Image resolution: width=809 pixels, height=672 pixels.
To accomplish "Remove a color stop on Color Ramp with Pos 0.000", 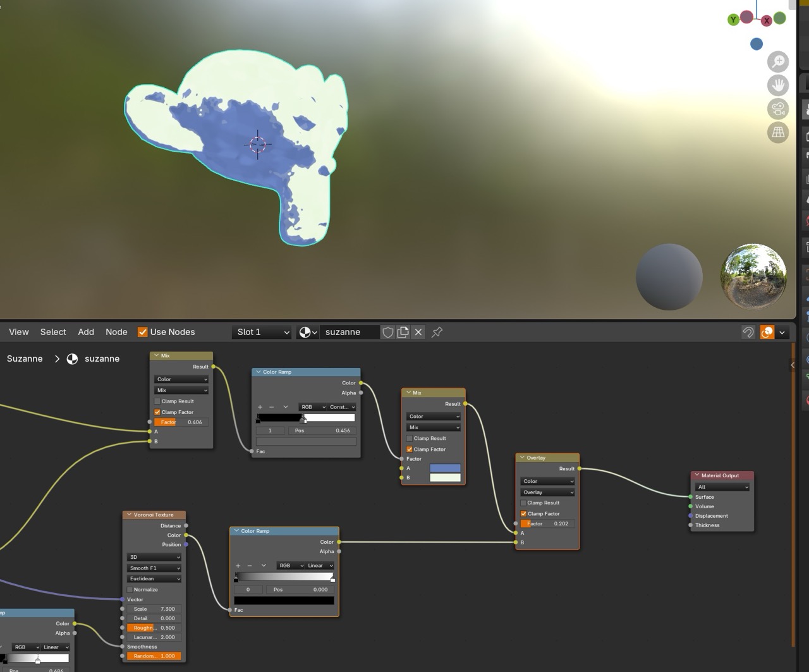I will (250, 566).
